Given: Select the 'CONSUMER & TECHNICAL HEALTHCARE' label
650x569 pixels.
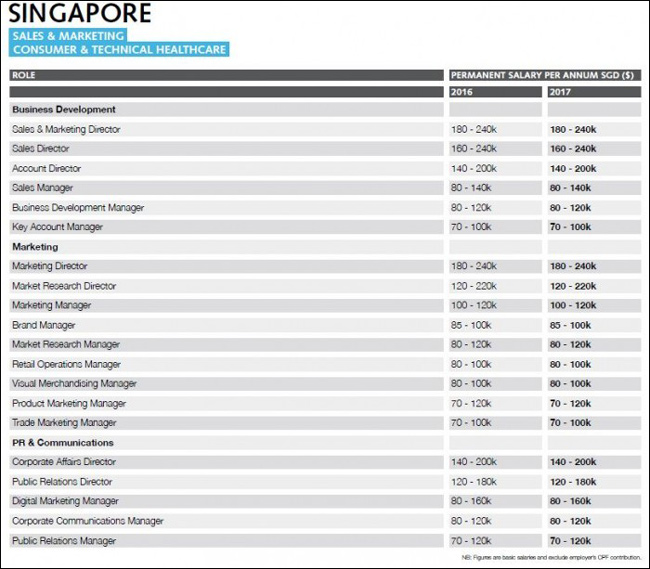Looking at the screenshot, I should pyautogui.click(x=119, y=49).
